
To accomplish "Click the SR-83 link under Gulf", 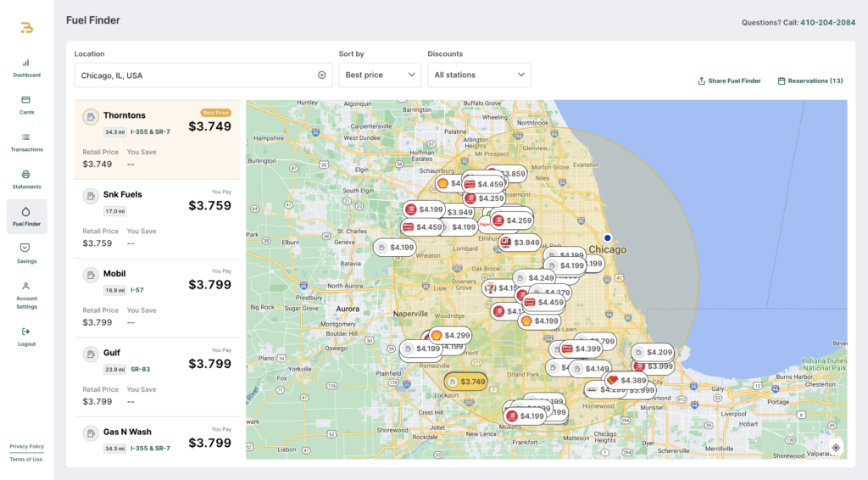I will pyautogui.click(x=140, y=369).
